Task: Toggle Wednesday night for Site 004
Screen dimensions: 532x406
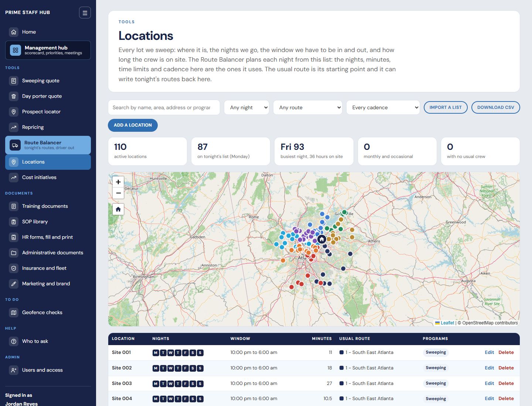Action: coord(171,399)
